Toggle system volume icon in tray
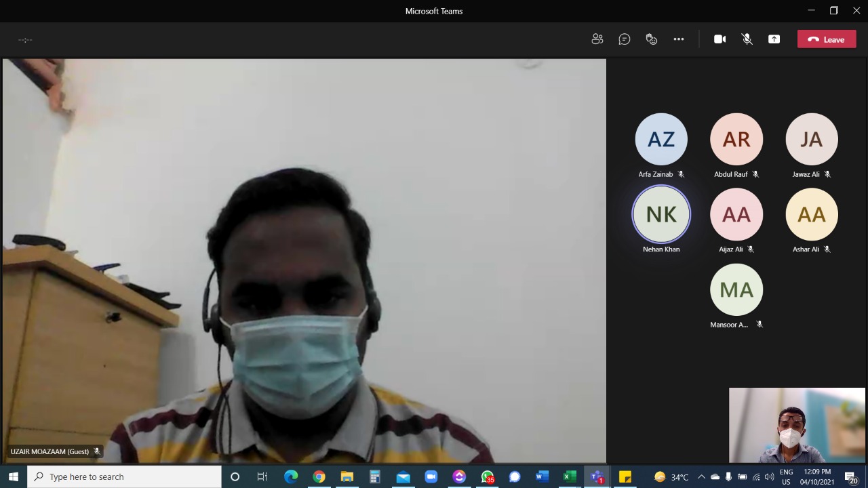Image resolution: width=868 pixels, height=488 pixels. tap(769, 477)
